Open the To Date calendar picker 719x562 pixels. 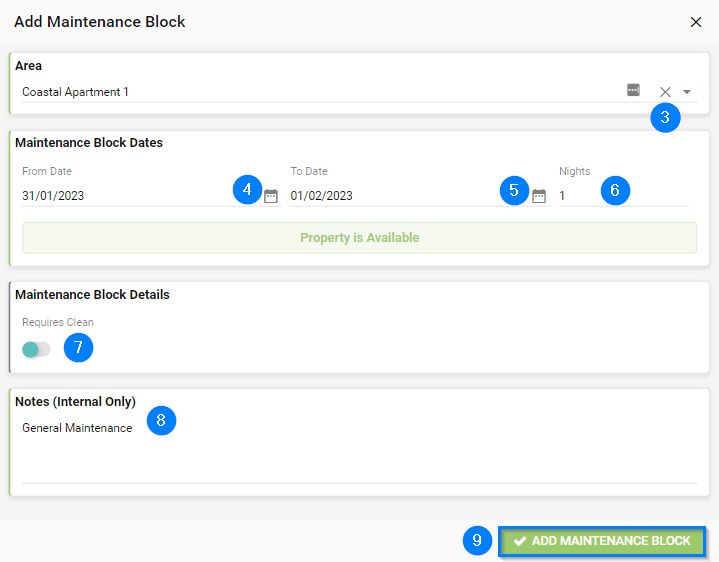pos(539,196)
